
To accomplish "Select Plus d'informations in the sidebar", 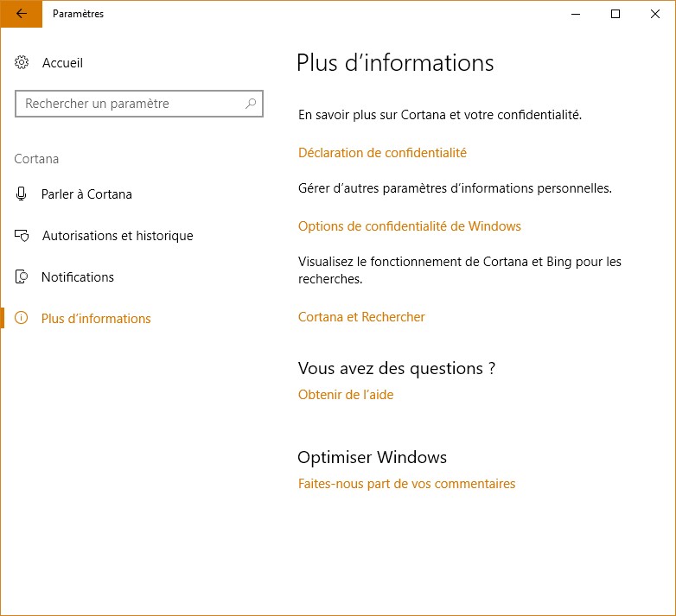I will click(96, 318).
